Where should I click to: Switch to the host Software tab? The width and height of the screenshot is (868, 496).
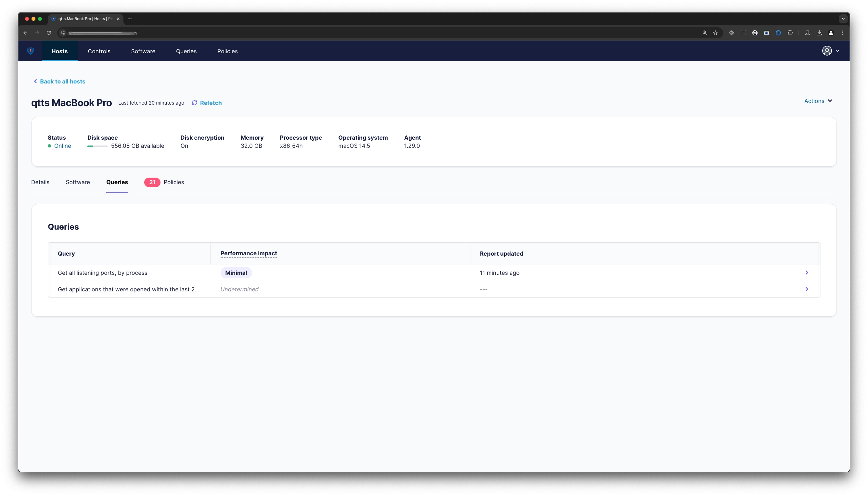point(78,182)
